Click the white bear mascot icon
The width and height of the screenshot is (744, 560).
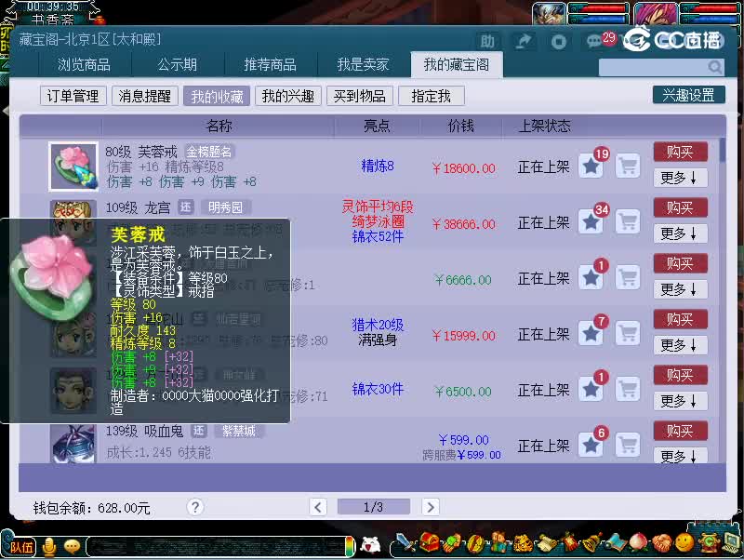[370, 545]
